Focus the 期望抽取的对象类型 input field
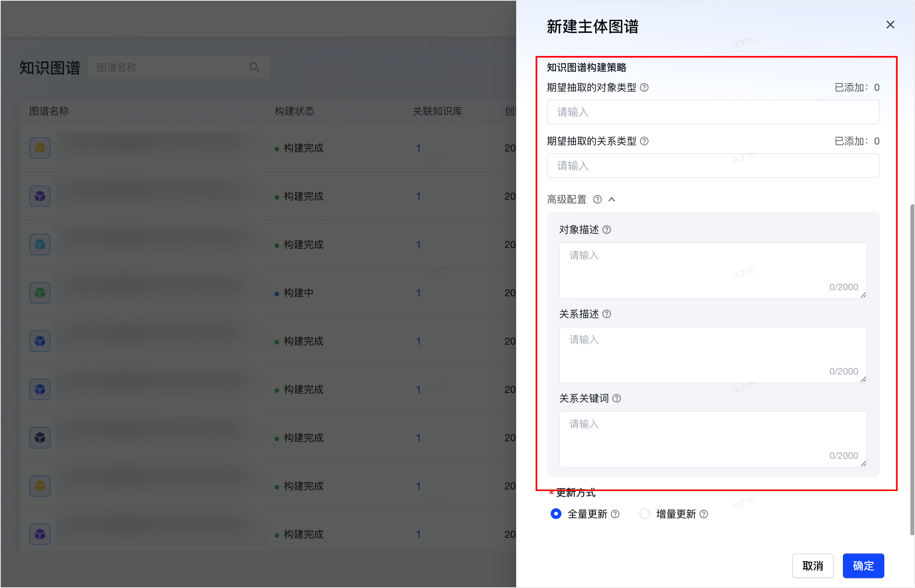Viewport: 915px width, 588px height. click(713, 112)
